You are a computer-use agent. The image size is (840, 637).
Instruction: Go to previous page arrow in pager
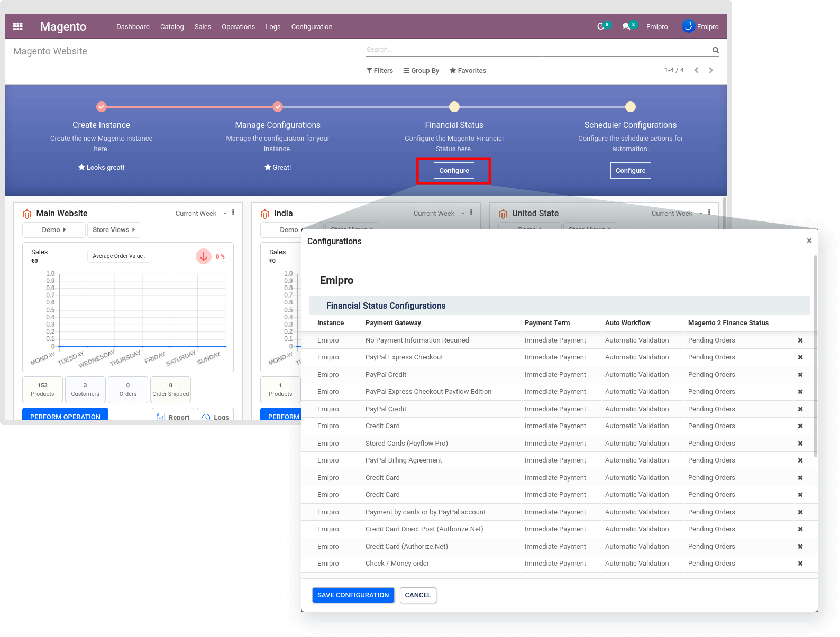click(697, 70)
